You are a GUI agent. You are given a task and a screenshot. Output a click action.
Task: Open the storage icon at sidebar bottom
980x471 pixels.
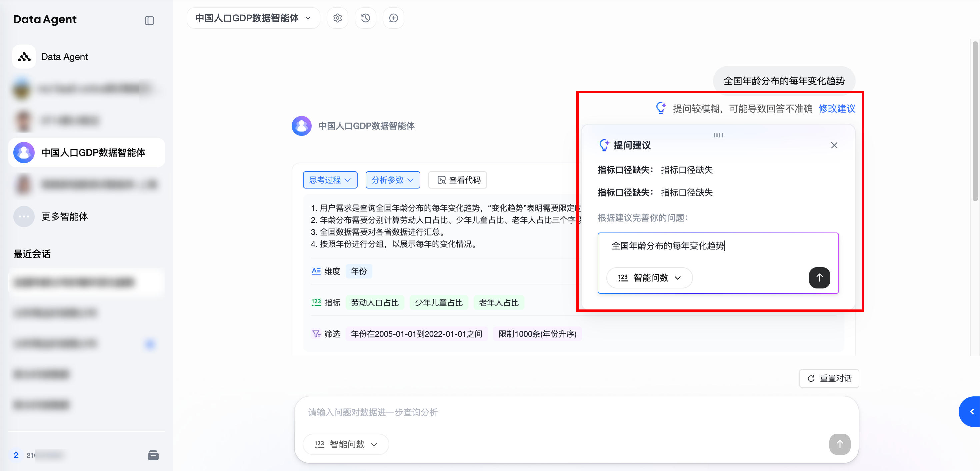tap(153, 455)
